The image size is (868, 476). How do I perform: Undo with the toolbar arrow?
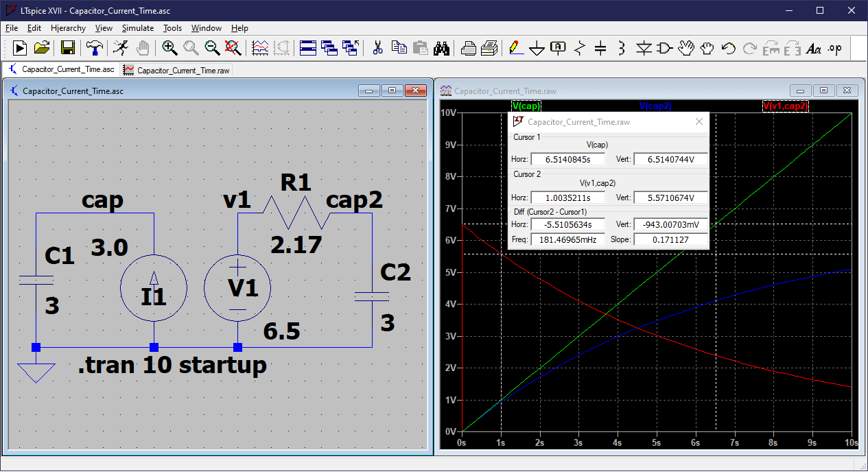click(x=728, y=48)
